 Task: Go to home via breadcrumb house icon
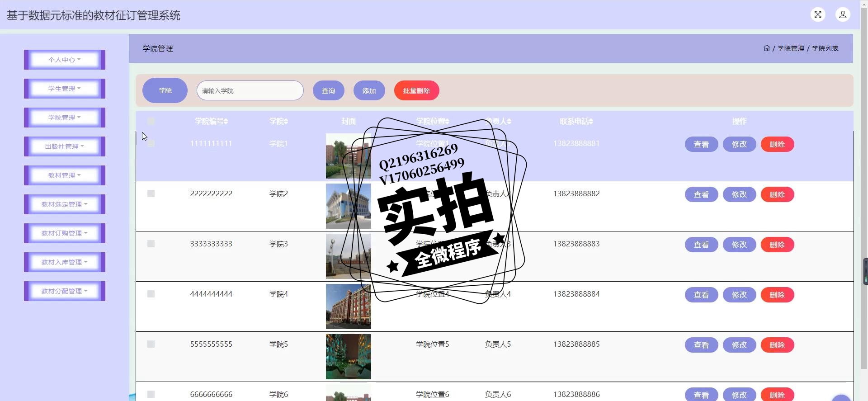click(x=766, y=48)
